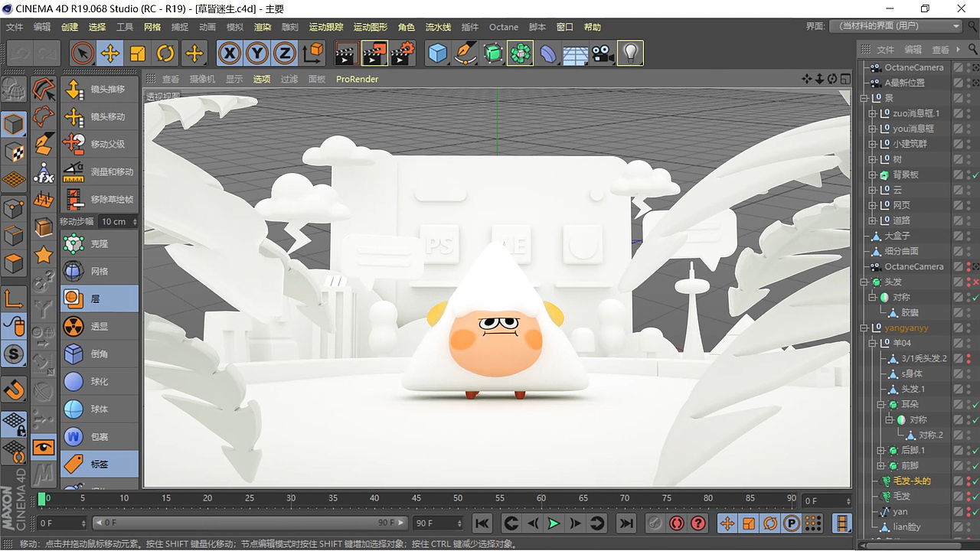Image resolution: width=980 pixels, height=551 pixels.
Task: Click the 透显 radiation icon
Action: click(73, 326)
